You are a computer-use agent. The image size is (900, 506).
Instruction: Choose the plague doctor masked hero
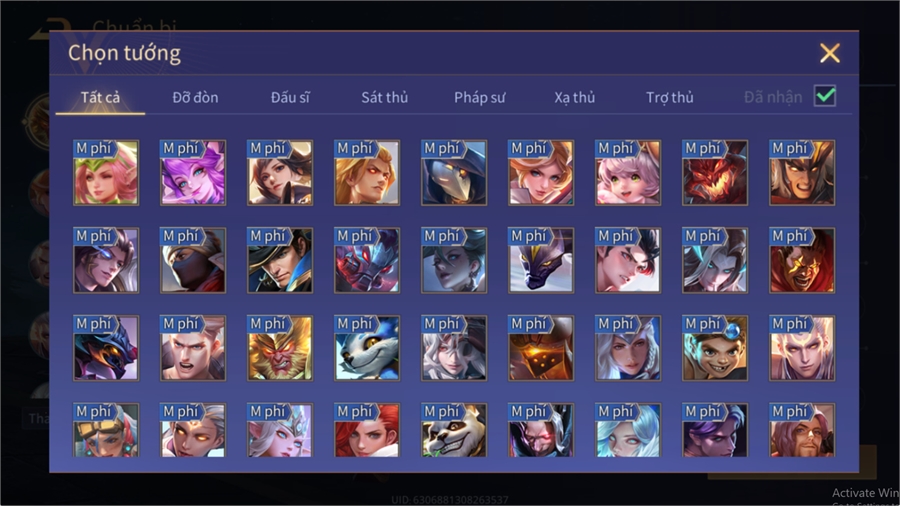(453, 173)
